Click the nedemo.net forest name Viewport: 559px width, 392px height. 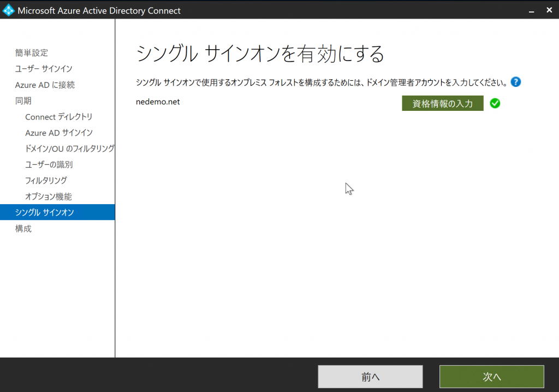click(158, 102)
